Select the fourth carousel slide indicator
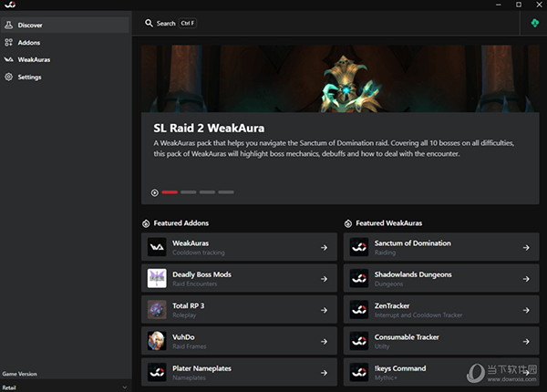 click(x=226, y=192)
